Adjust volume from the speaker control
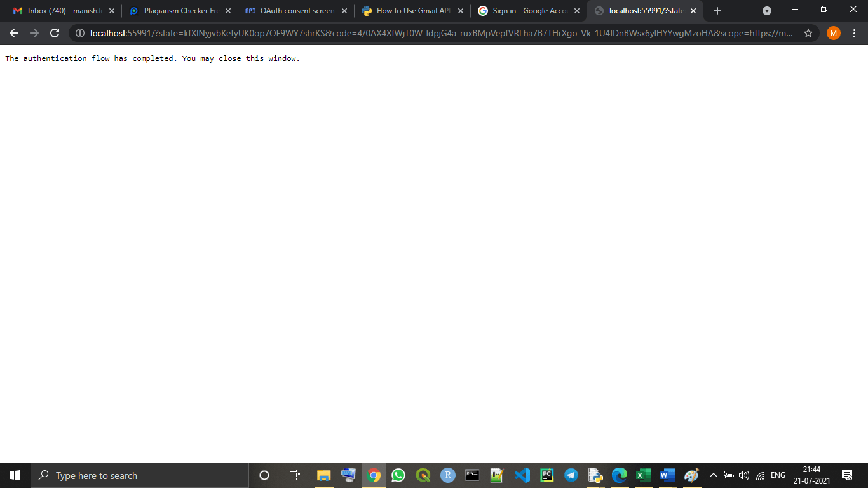The height and width of the screenshot is (488, 868). point(745,475)
